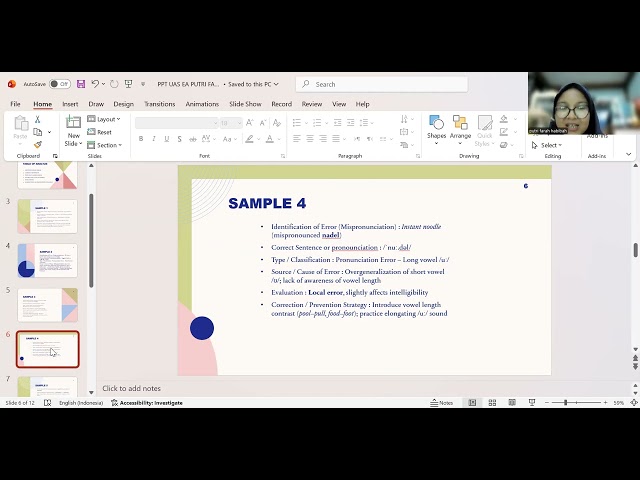
Task: Open the Saved to this PC dropdown
Action: pos(253,84)
